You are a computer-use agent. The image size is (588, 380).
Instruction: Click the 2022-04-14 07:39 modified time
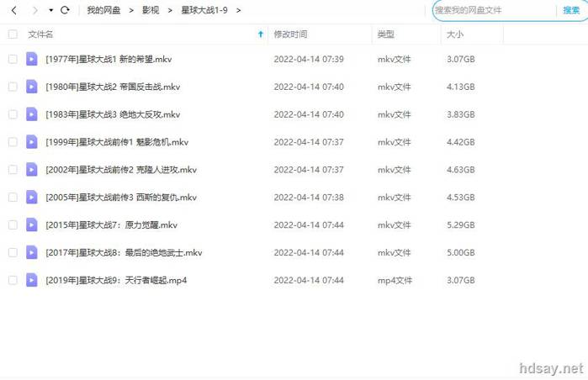tap(309, 59)
